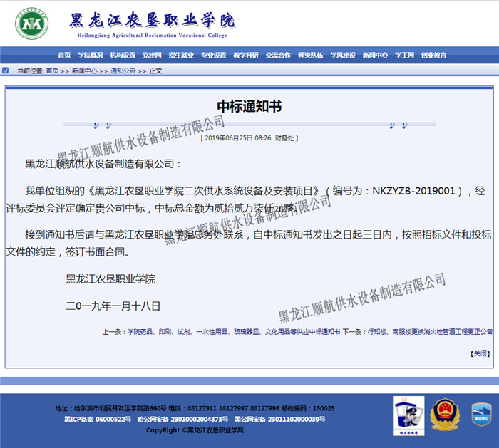The width and height of the screenshot is (499, 448).
Task: Open next article about 行知楼 pipeline project
Action: coord(428,332)
